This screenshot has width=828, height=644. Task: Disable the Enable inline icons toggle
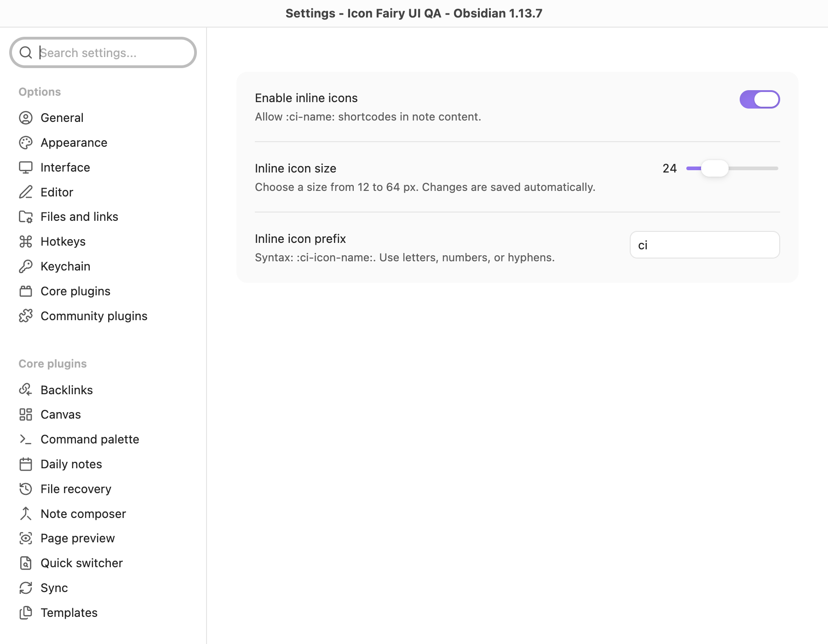click(759, 99)
